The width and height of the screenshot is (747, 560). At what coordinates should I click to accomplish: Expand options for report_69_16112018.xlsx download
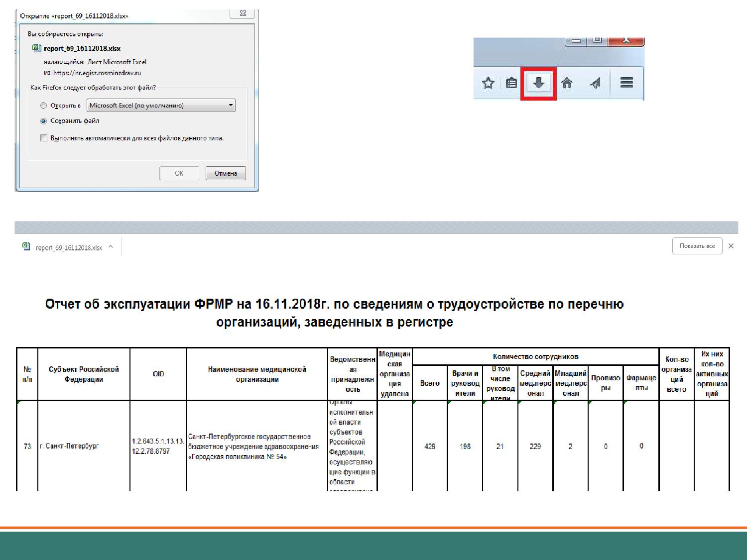pyautogui.click(x=111, y=246)
